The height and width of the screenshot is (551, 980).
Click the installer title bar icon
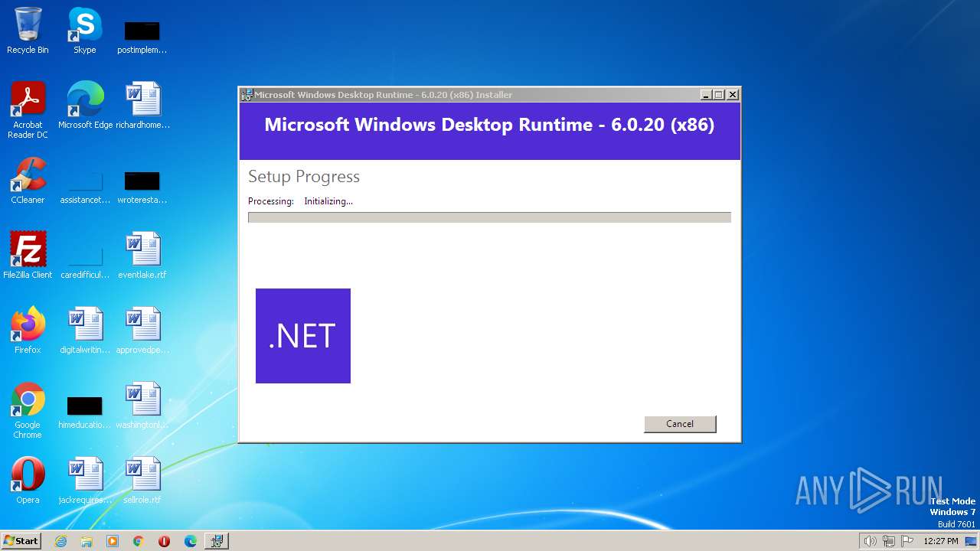pos(247,95)
